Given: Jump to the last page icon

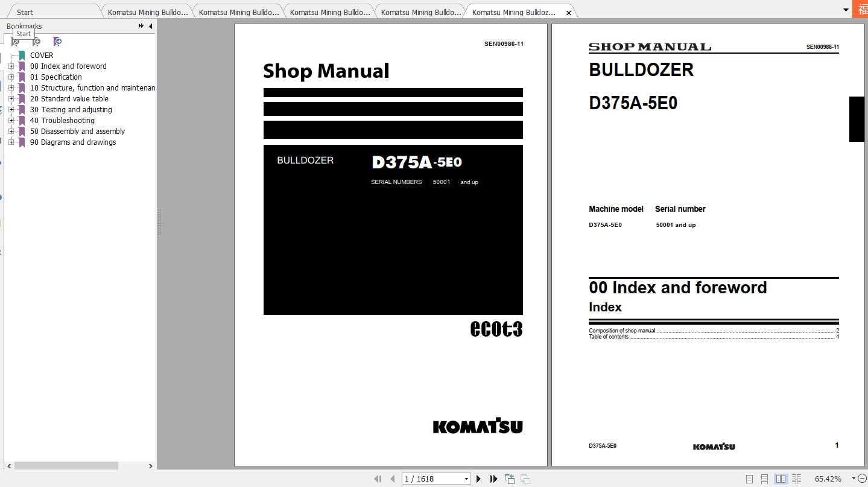Looking at the screenshot, I should (x=493, y=479).
